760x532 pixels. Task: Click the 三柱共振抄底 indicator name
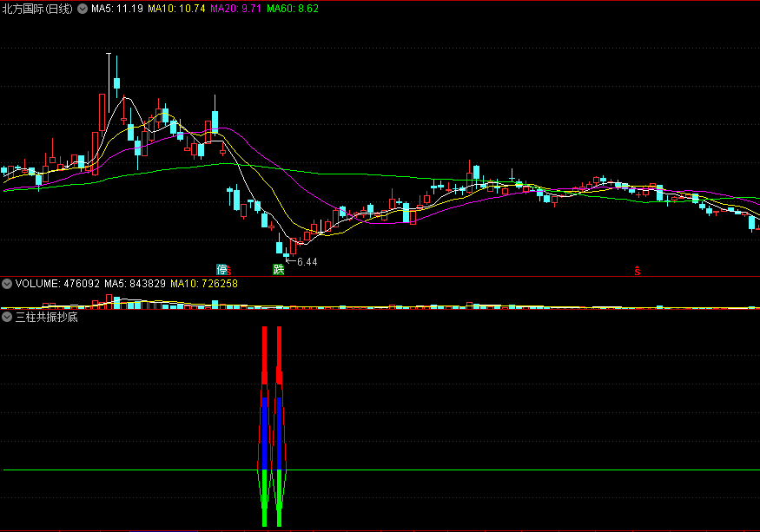coord(47,317)
